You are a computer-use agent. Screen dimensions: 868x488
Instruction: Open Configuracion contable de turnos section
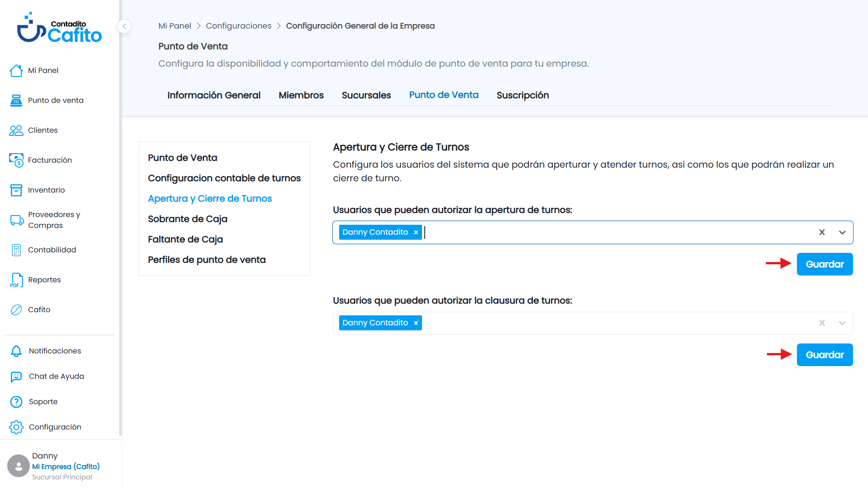point(224,178)
